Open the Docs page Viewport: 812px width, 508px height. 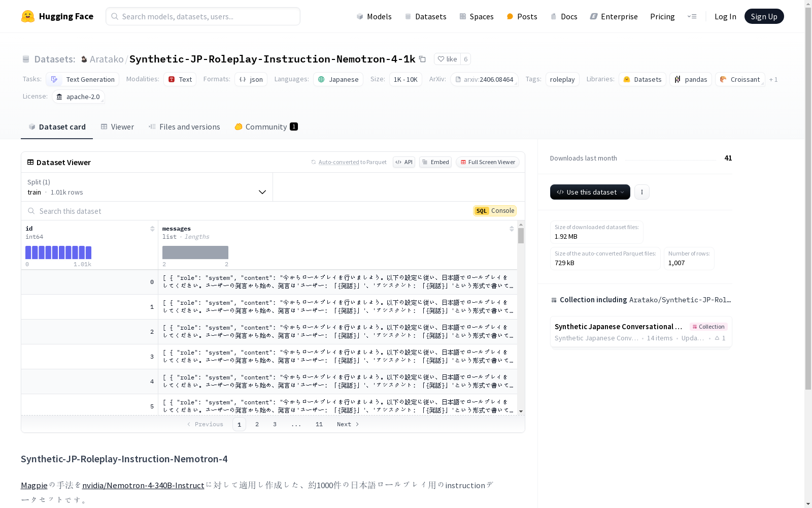pyautogui.click(x=564, y=16)
